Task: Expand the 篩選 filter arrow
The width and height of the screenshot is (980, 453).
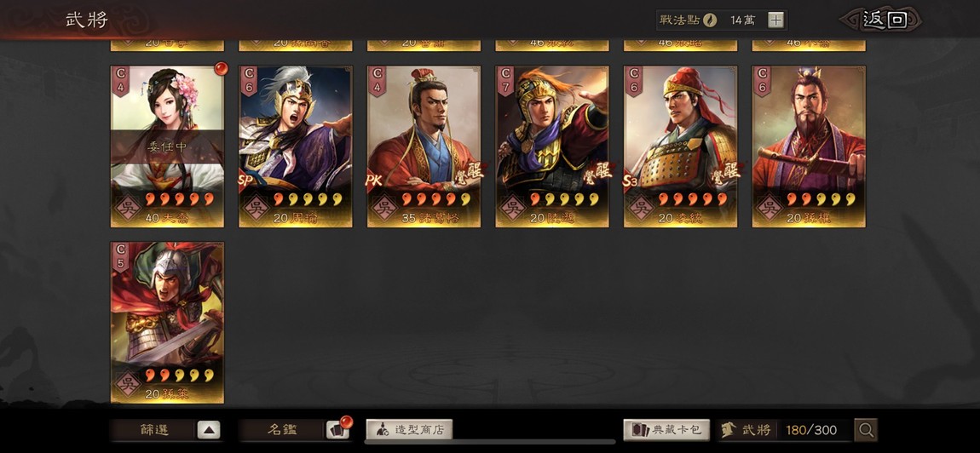Action: tap(210, 430)
